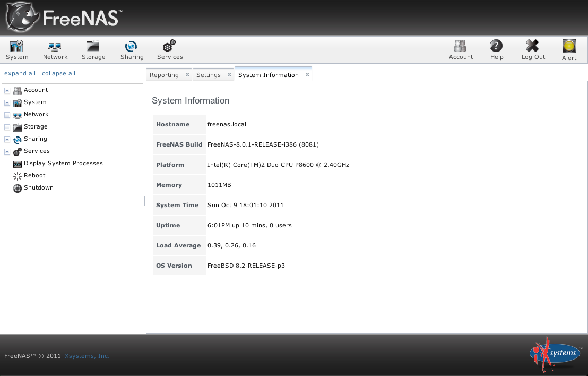Open System in the top toolbar
Screen dimensions: 588x376
[17, 50]
